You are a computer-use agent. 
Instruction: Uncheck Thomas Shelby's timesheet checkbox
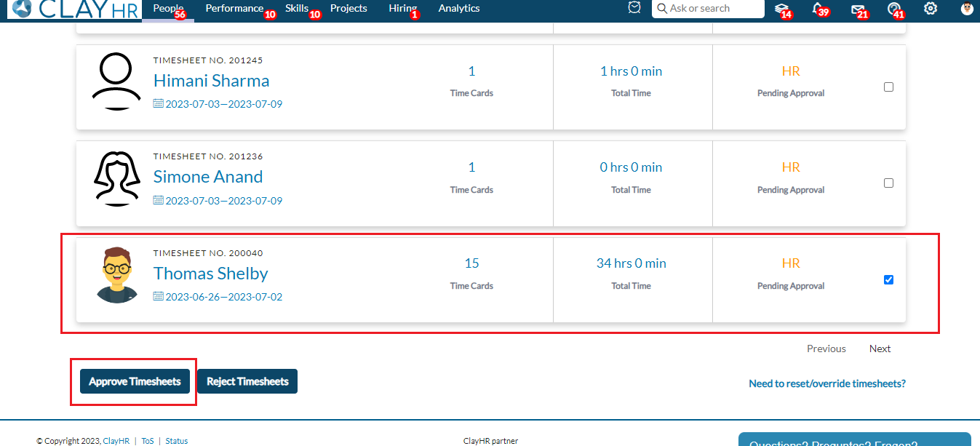[x=888, y=279]
